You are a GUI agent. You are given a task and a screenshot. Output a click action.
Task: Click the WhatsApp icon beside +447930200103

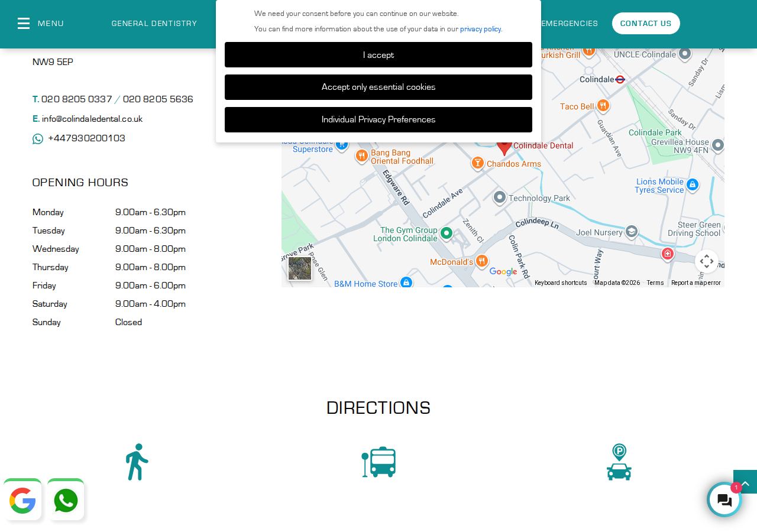(38, 139)
